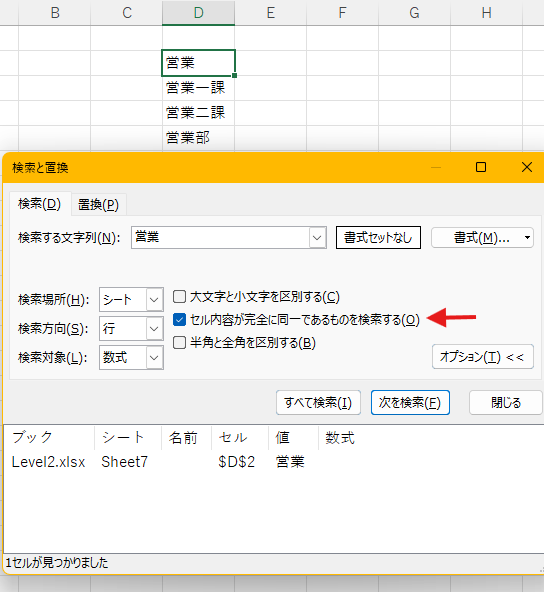Click Sheet7 in the result row

tap(125, 462)
